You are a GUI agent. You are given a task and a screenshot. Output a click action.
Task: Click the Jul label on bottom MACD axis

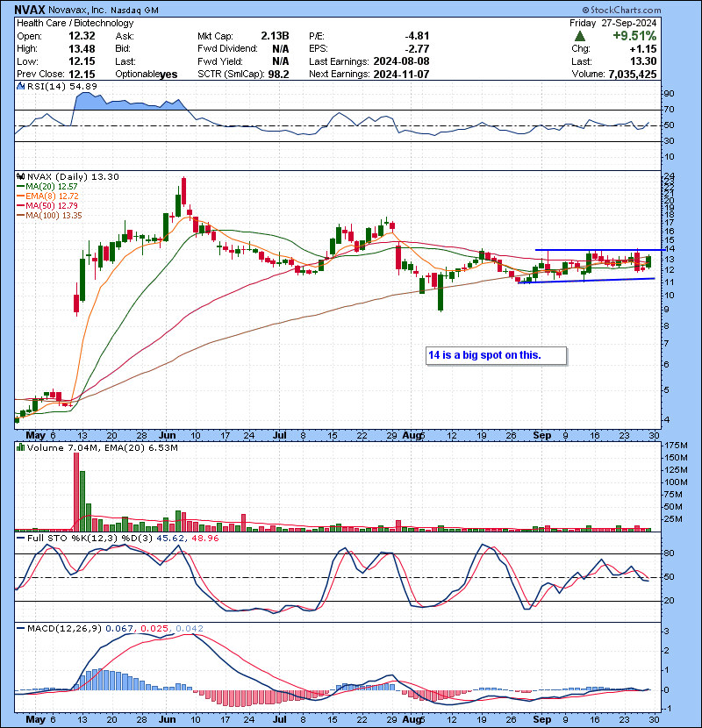pyautogui.click(x=279, y=719)
